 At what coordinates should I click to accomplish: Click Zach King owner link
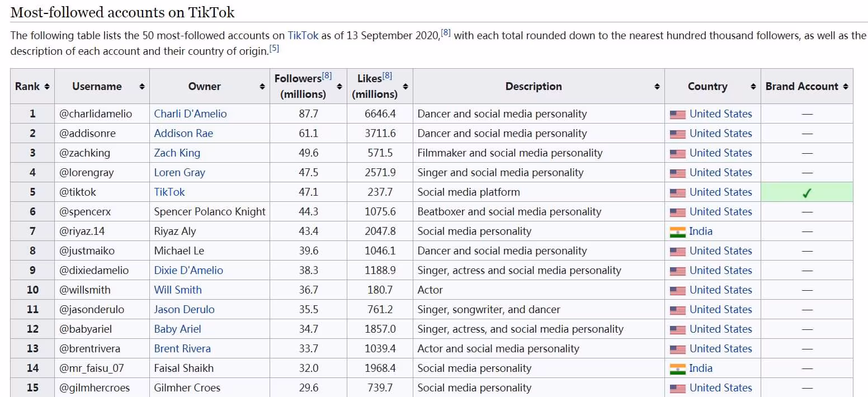tap(177, 153)
